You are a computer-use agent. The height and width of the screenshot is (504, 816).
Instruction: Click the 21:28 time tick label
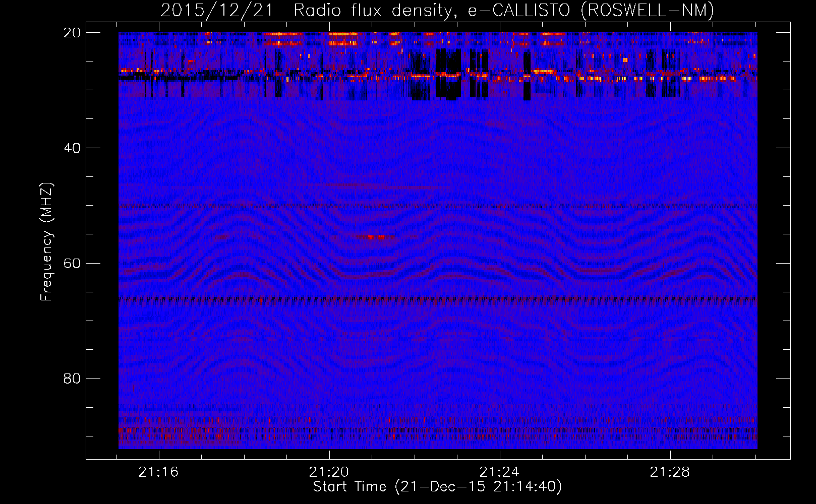point(670,472)
